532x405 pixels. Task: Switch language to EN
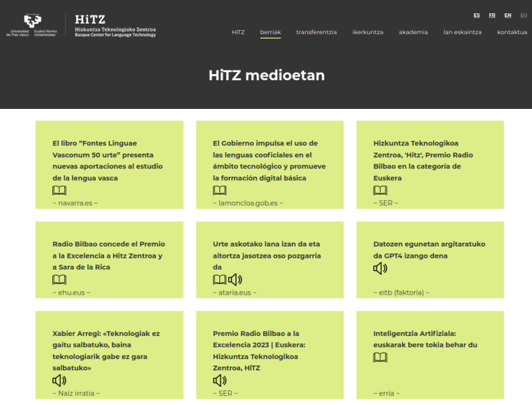508,15
